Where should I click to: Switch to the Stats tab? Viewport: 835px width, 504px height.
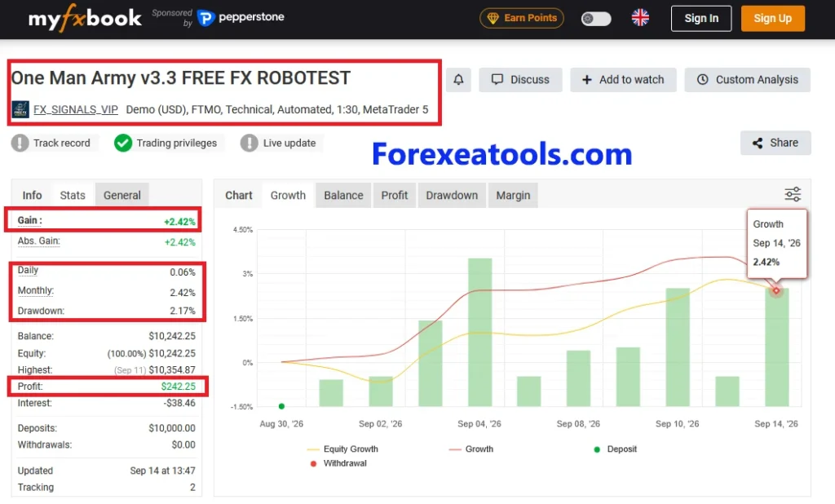click(73, 195)
